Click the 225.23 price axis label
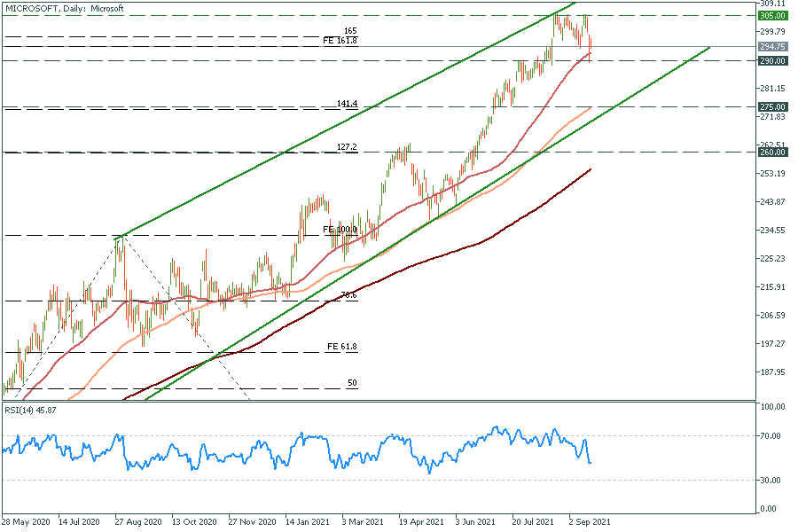Viewport: 798px width, 532px height. 772,259
